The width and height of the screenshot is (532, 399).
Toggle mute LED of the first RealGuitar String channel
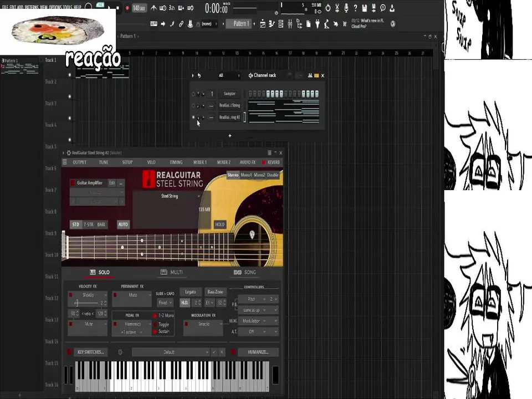[193, 105]
